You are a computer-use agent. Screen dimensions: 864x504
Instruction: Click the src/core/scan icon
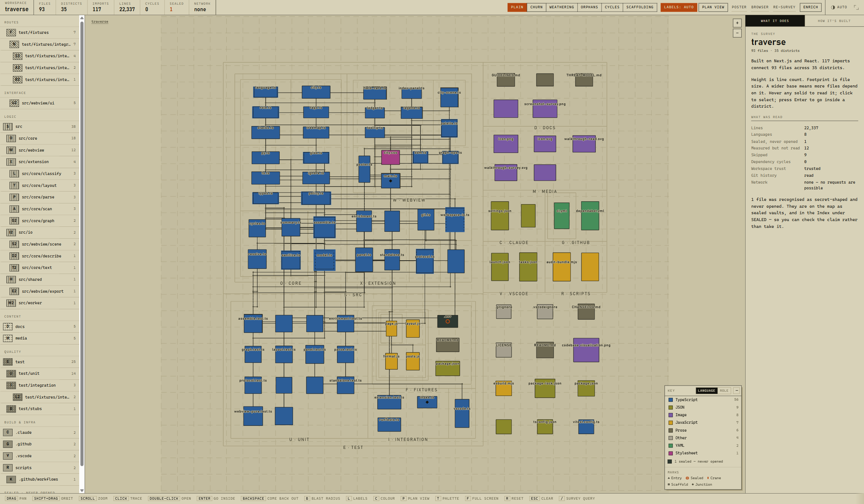14,209
